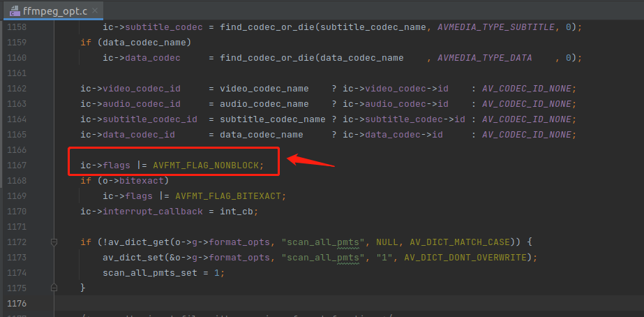Click the AV_DICT_DONT_OVERWRITE flag
Image resolution: width=644 pixels, height=317 pixels.
[x=468, y=258]
